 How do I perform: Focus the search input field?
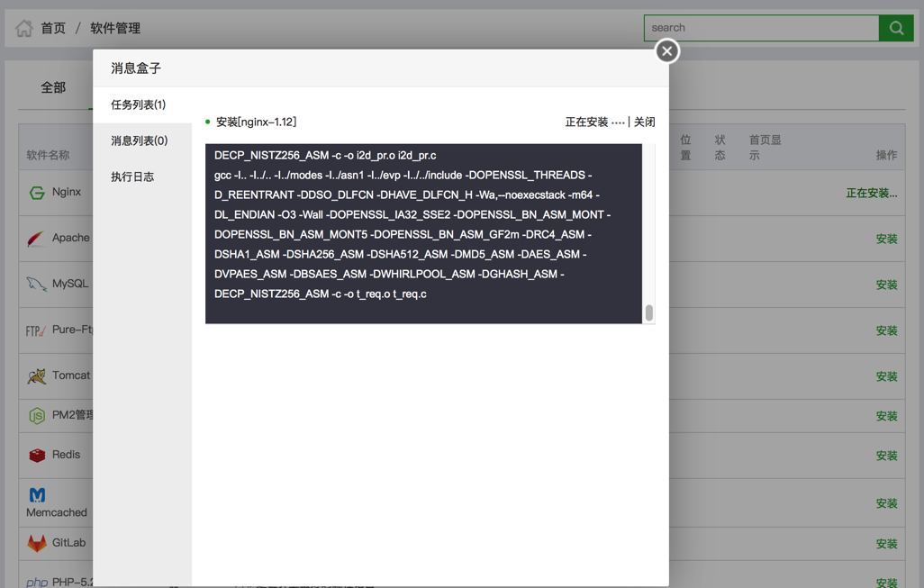click(761, 28)
